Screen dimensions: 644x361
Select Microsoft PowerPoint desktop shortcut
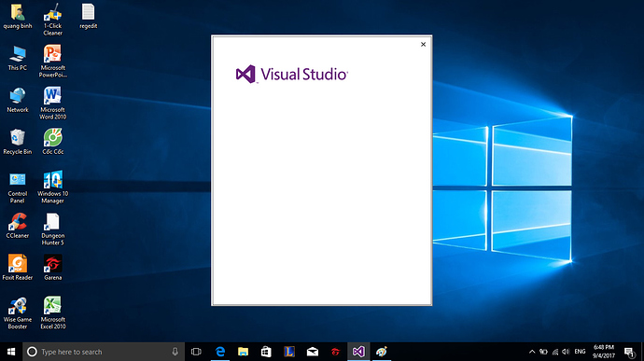tap(52, 62)
